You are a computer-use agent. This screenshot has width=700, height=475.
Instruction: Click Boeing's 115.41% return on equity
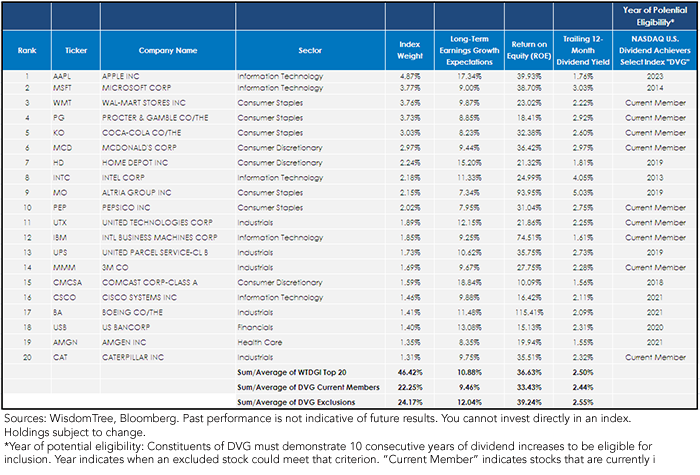pyautogui.click(x=529, y=312)
